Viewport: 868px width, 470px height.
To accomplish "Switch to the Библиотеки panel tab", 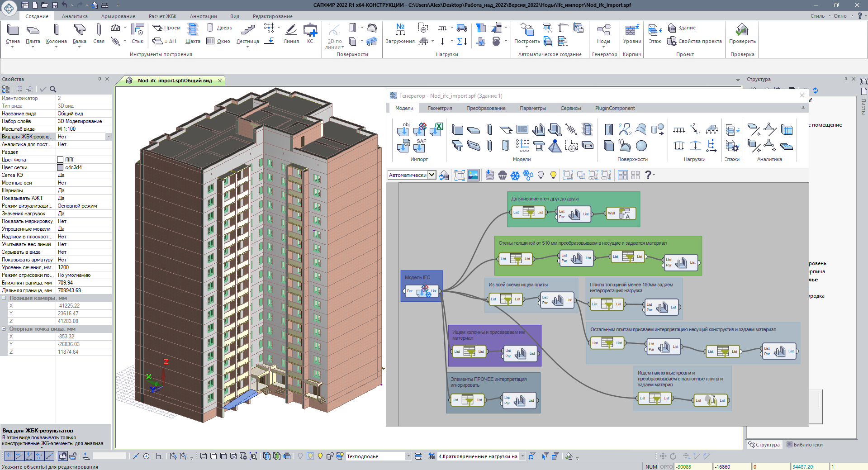I will tap(805, 445).
